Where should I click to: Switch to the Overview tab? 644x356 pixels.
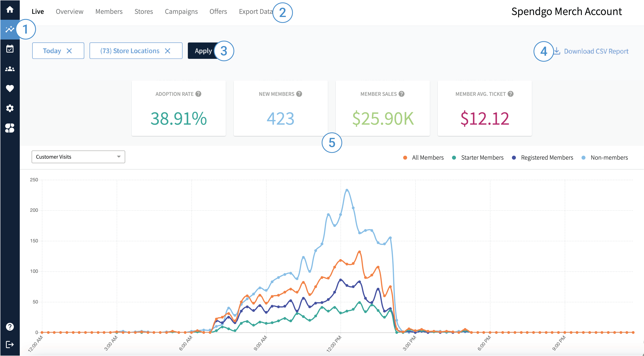coord(69,11)
